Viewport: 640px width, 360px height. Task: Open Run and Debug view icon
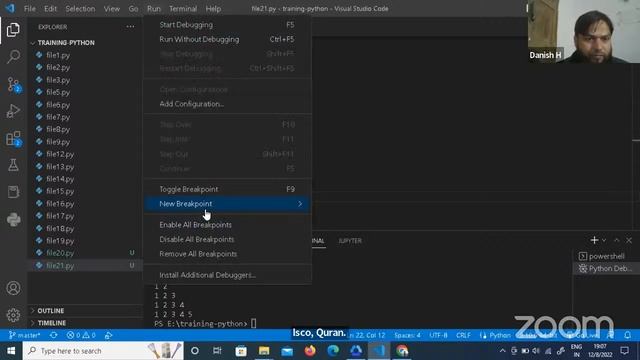pyautogui.click(x=13, y=111)
